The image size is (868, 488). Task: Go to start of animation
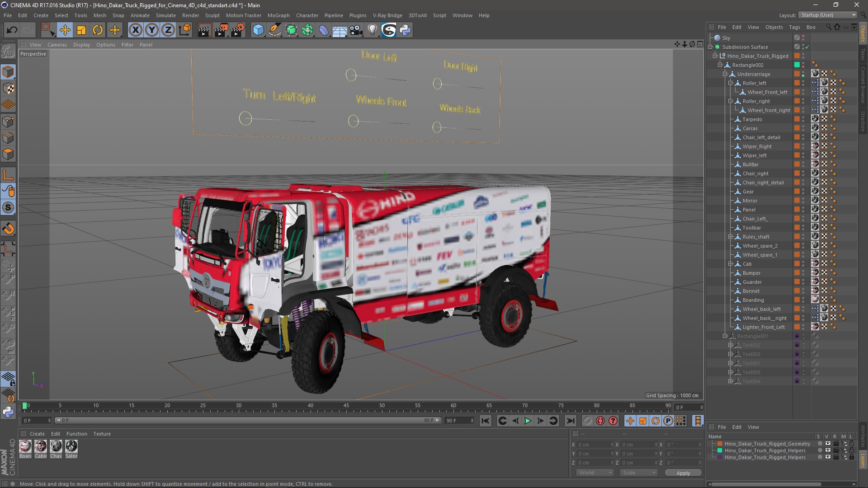click(x=485, y=421)
